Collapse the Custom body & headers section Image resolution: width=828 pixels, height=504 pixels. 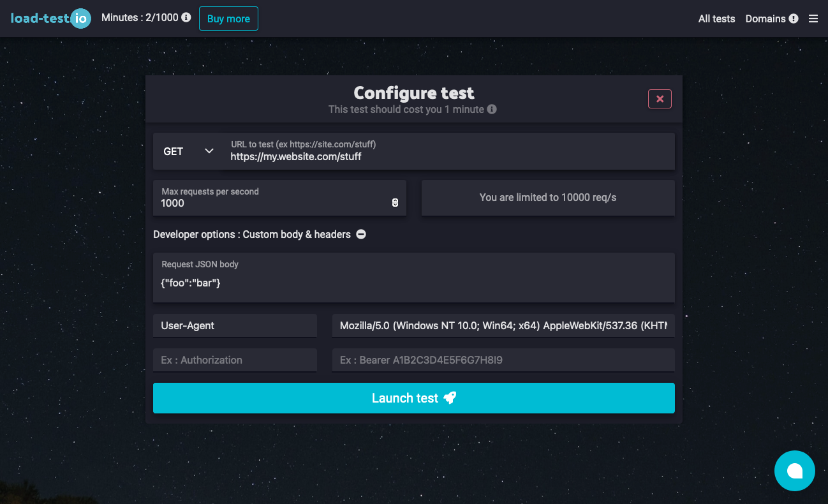tap(360, 234)
